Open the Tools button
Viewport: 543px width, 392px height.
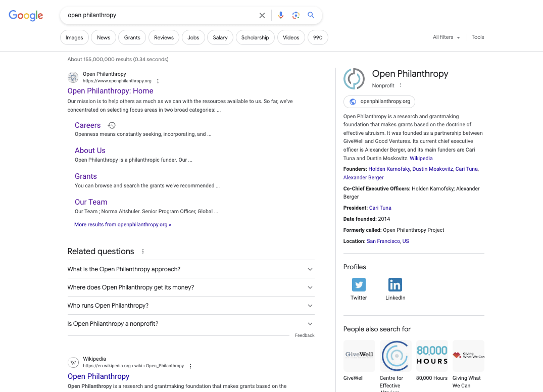coord(477,37)
